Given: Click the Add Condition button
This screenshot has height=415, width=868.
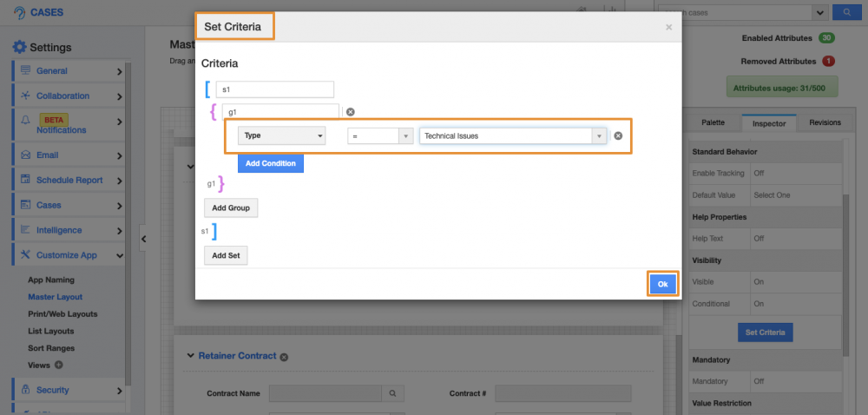Looking at the screenshot, I should [271, 163].
